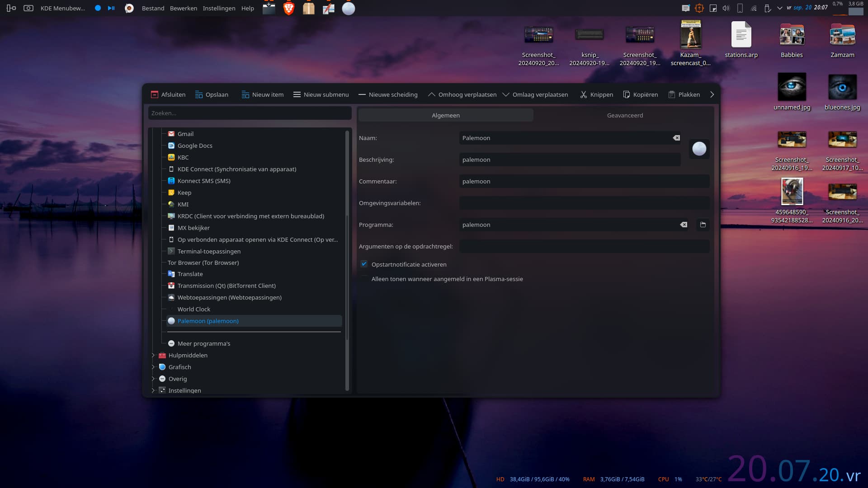
Task: Click play/pause media control in panel
Action: 111,8
